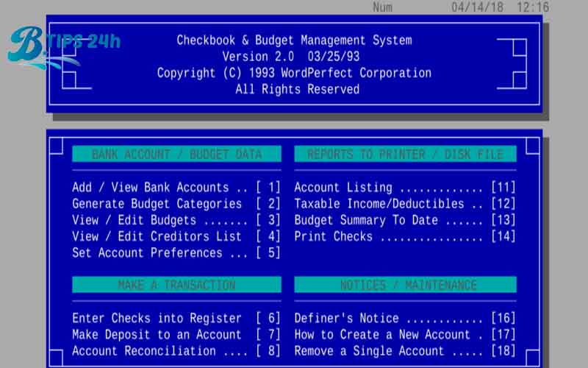Select Remove a Single Account
Screen dimensions: 588x368
pyautogui.click(x=405, y=351)
